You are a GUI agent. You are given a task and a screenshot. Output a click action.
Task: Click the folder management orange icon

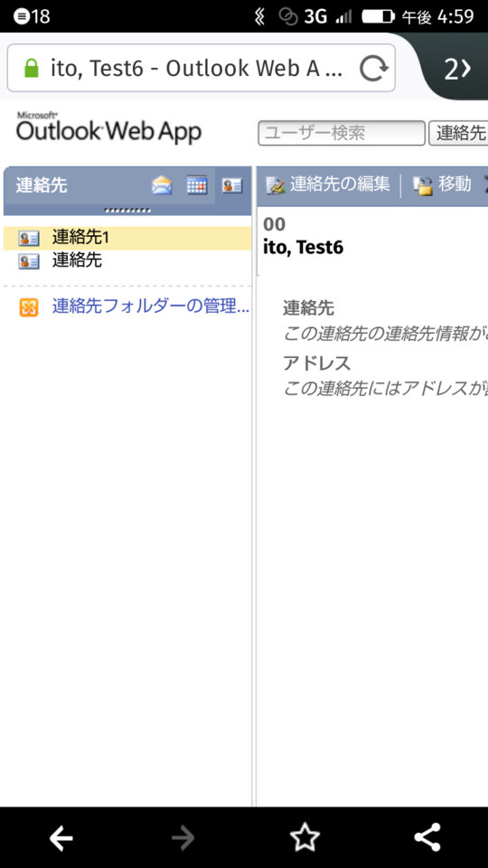pyautogui.click(x=29, y=307)
